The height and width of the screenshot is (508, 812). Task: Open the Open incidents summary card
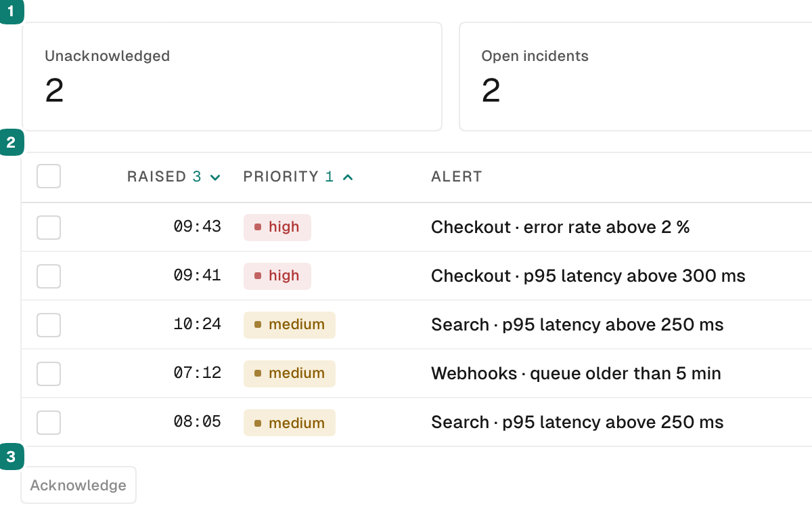point(635,77)
